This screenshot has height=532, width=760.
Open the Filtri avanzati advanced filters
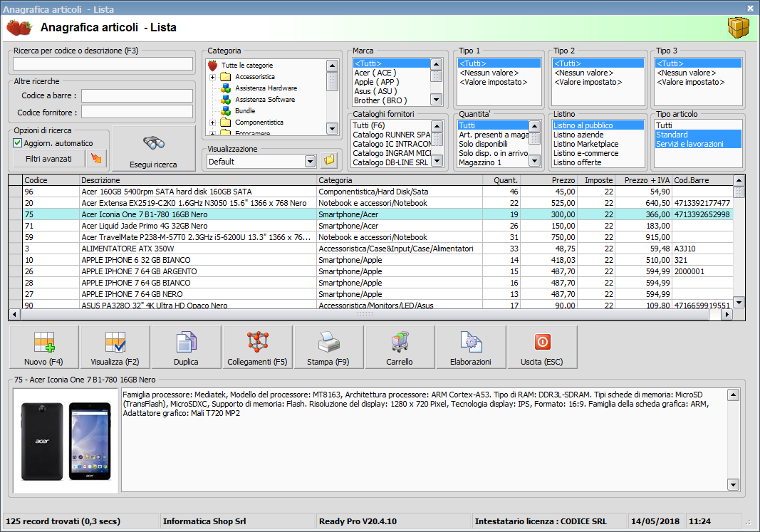point(48,158)
